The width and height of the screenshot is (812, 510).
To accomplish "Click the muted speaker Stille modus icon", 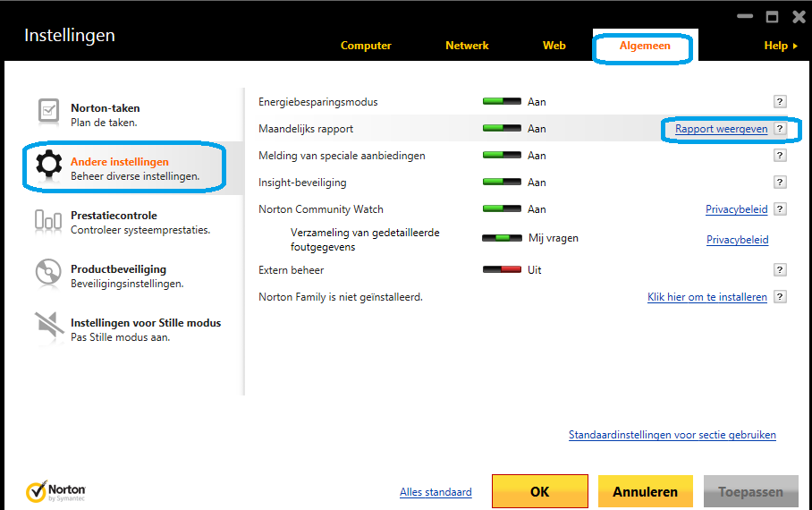I will click(48, 325).
